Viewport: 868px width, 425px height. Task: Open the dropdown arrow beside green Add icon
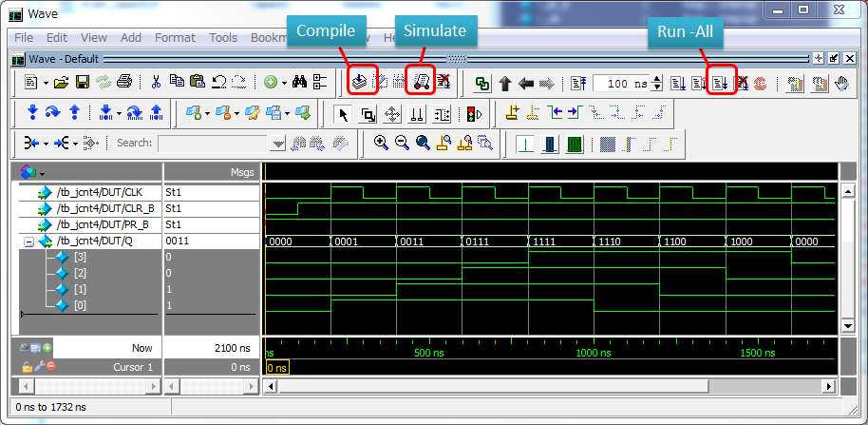click(x=284, y=83)
